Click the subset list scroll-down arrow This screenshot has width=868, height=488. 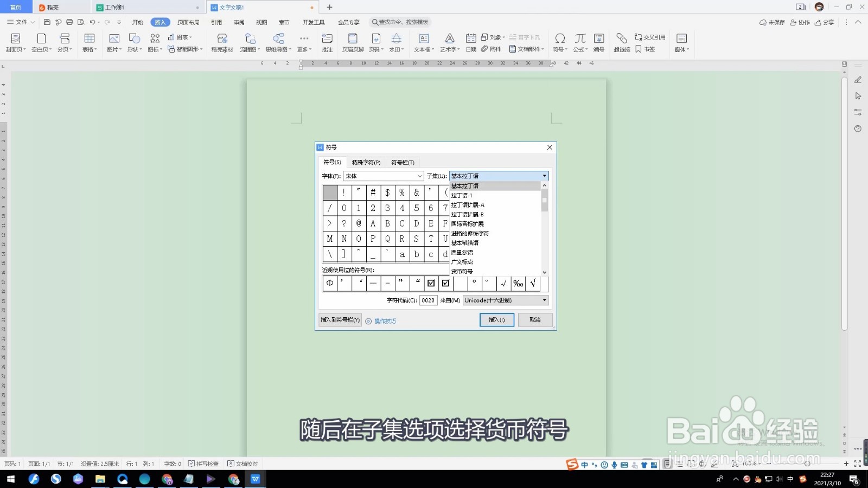[x=545, y=272]
